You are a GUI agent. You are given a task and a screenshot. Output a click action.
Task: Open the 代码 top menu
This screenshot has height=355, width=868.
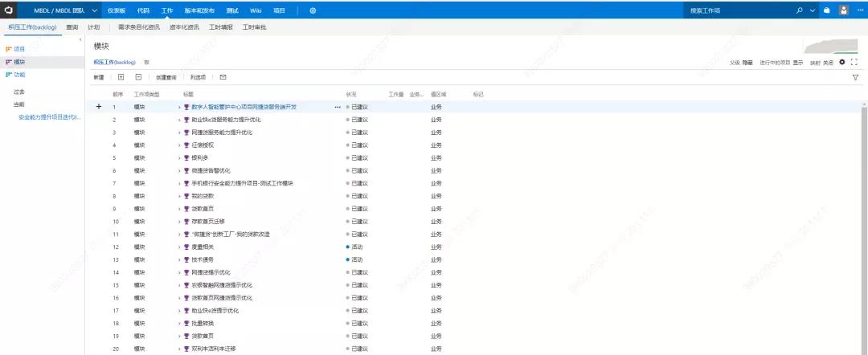click(143, 10)
